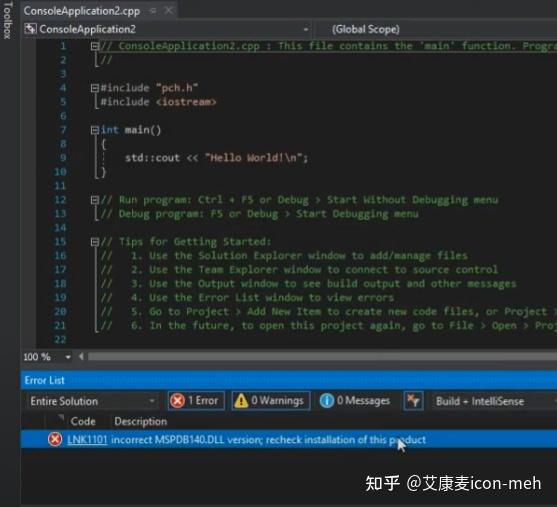Toggle the 0 Messages filter button
The height and width of the screenshot is (507, 557).
356,401
